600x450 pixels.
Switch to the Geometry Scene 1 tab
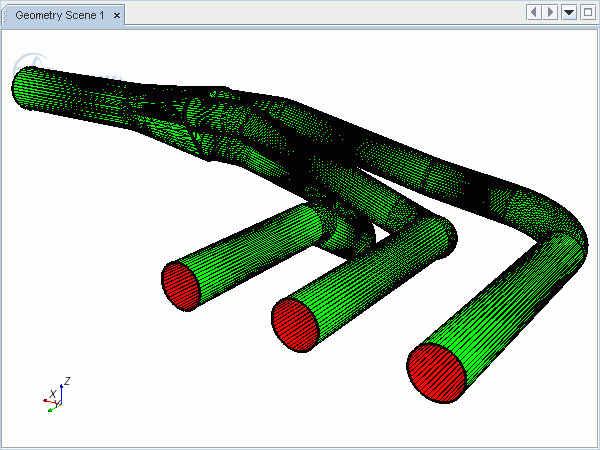point(59,15)
